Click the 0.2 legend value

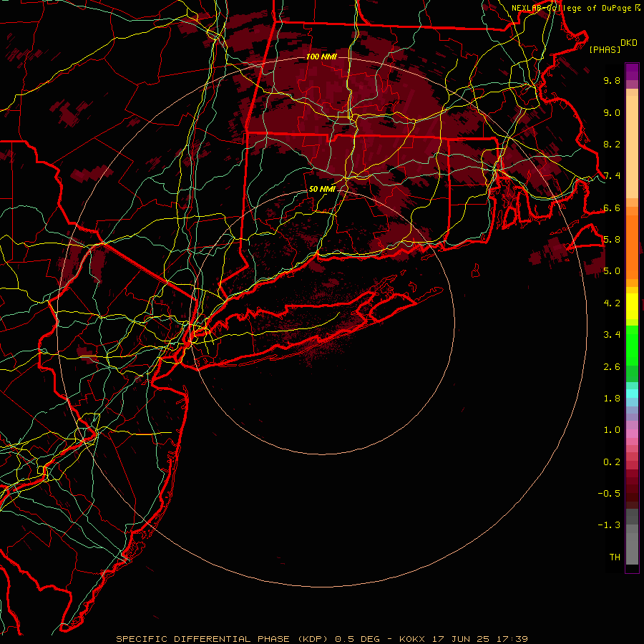[612, 462]
